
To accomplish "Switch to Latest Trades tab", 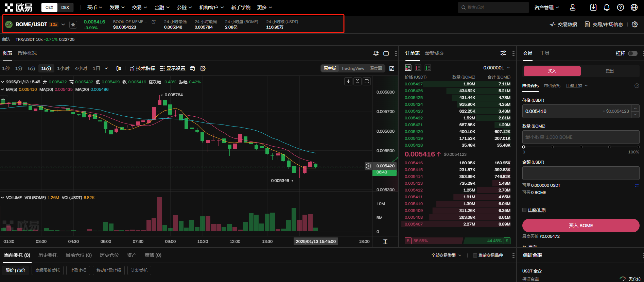I will (435, 53).
